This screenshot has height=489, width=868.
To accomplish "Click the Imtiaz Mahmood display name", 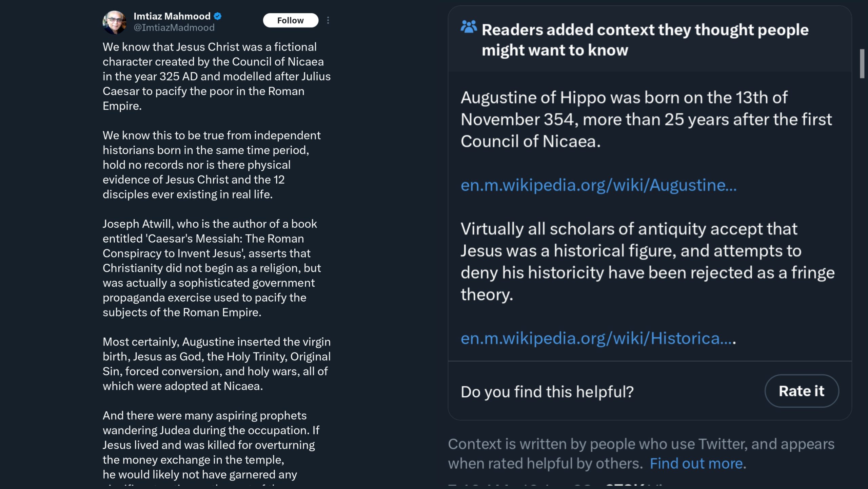I will click(172, 16).
